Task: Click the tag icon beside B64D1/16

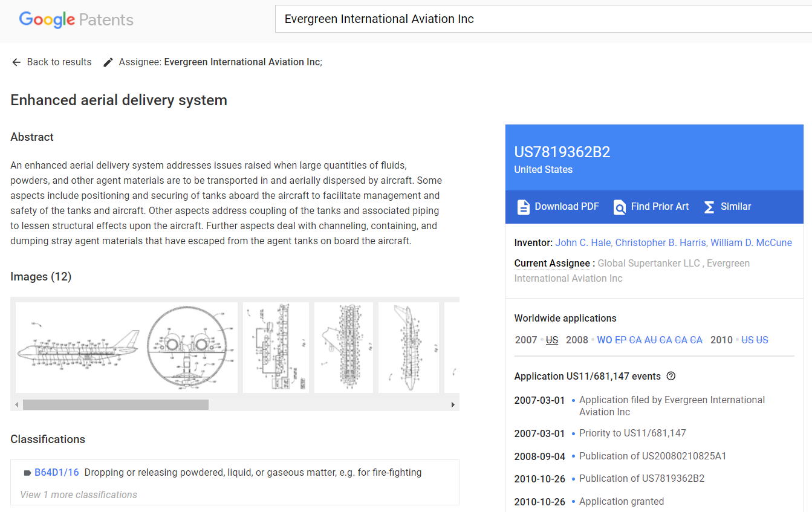Action: [x=27, y=473]
